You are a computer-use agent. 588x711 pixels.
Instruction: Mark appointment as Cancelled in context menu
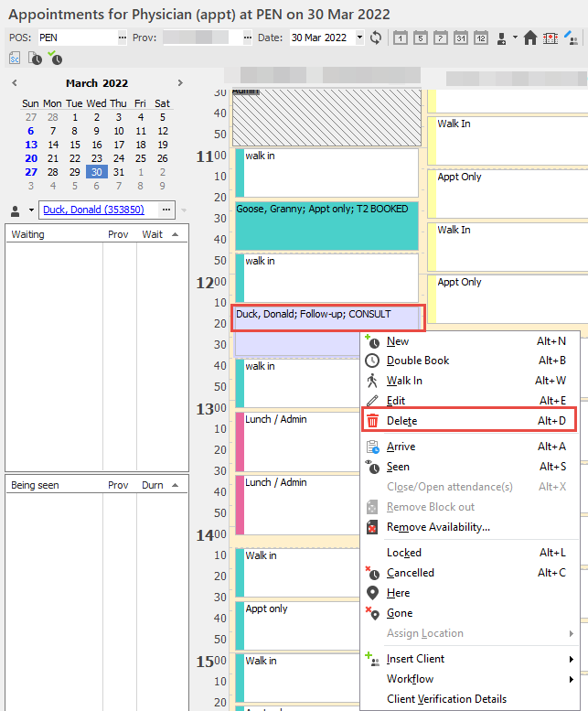point(411,573)
